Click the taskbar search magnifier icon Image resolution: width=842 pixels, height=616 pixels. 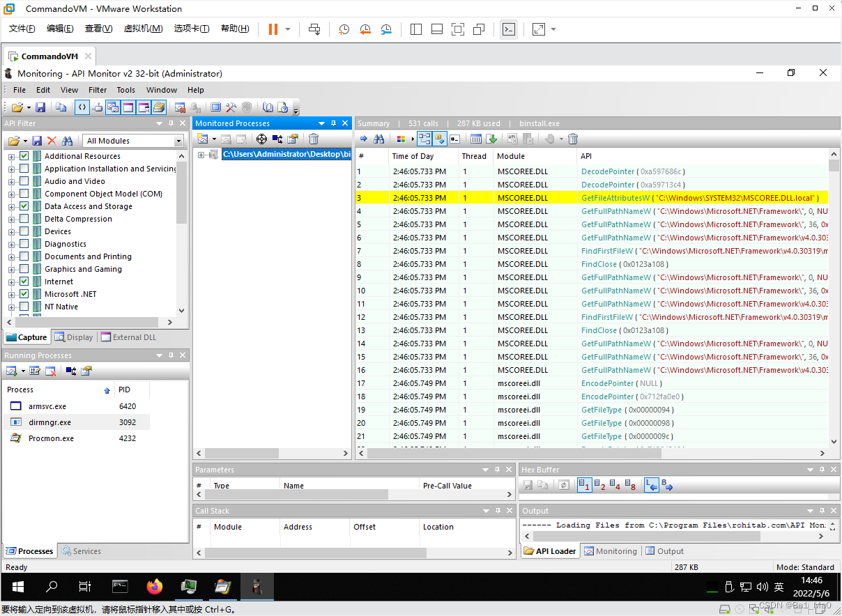tap(52, 587)
